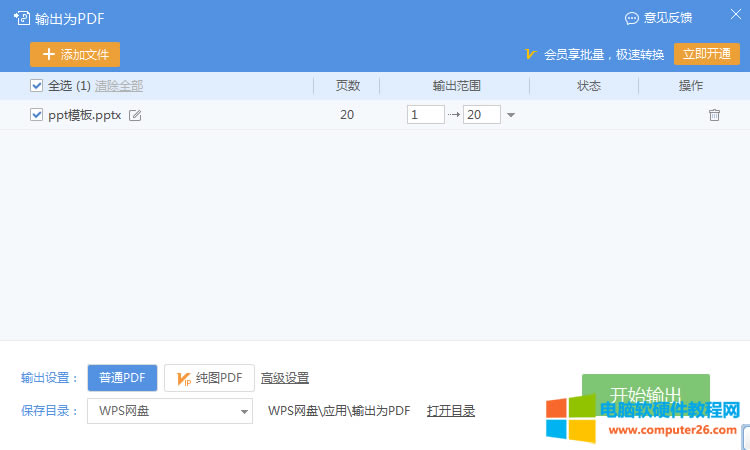Click the rename pencil icon beside ppt模板.pptx
The height and width of the screenshot is (450, 750).
coord(136,115)
